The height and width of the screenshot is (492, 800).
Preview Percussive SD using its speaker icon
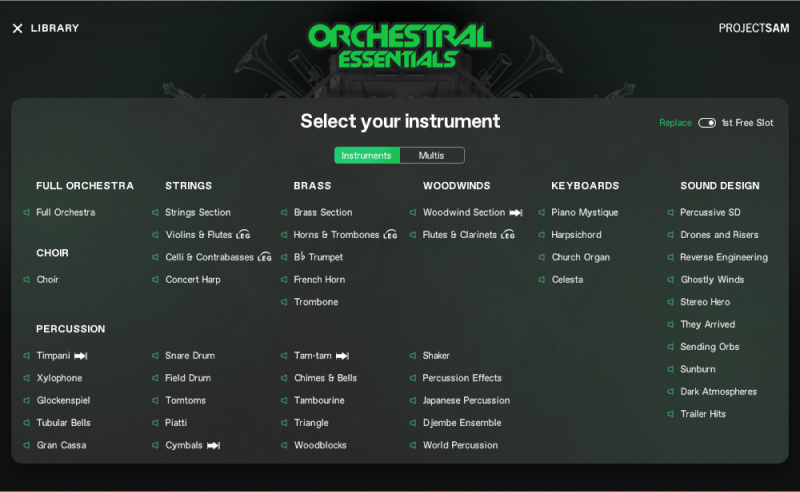coord(670,212)
